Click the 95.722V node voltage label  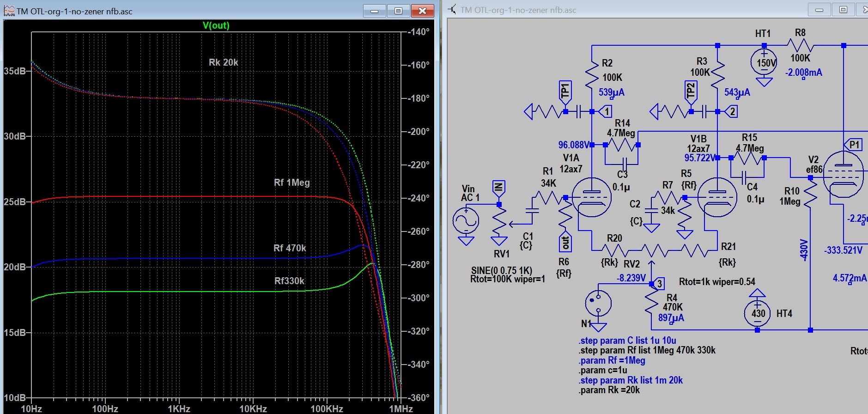[x=700, y=158]
